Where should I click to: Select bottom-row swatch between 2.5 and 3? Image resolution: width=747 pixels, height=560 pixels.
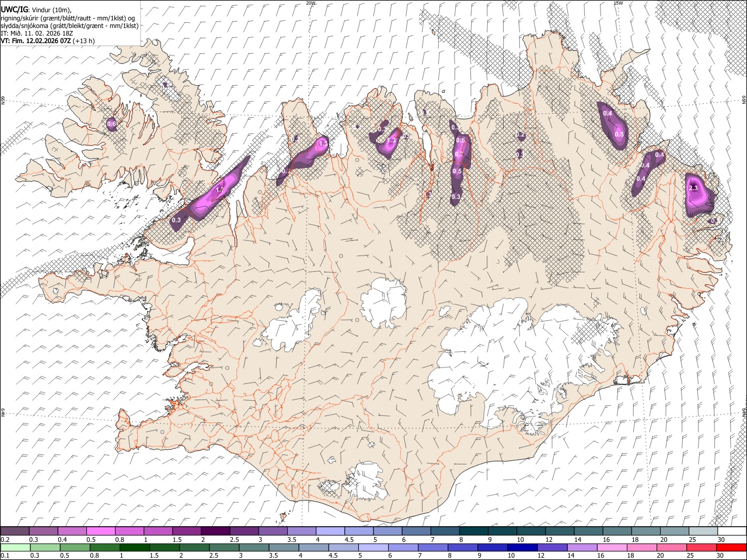click(224, 547)
